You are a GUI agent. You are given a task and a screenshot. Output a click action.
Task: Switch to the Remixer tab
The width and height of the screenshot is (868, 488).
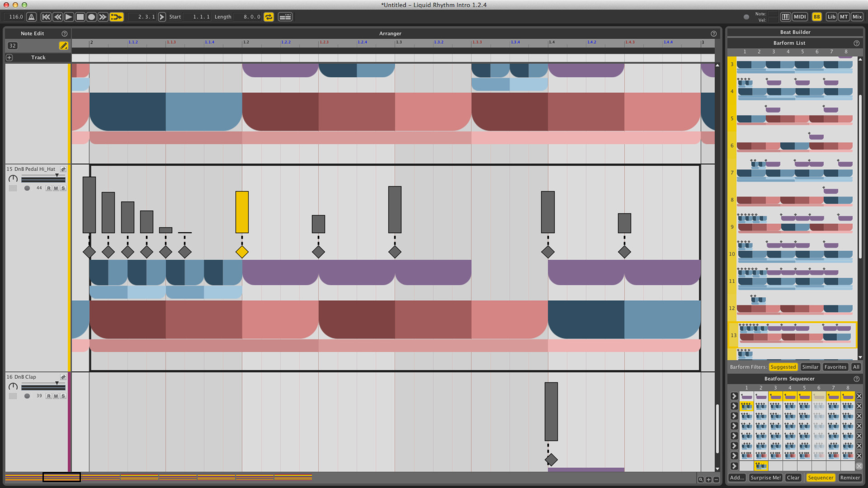[x=849, y=477]
